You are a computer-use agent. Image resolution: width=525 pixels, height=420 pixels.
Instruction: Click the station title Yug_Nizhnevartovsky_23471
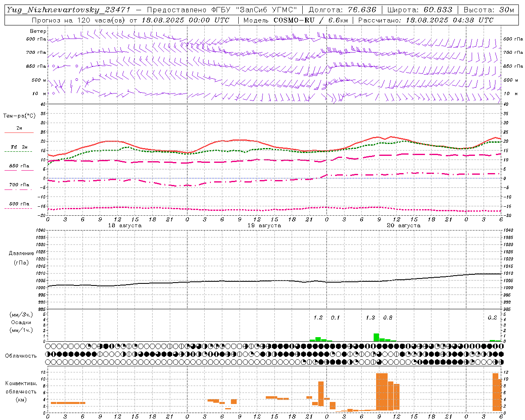pyautogui.click(x=68, y=10)
